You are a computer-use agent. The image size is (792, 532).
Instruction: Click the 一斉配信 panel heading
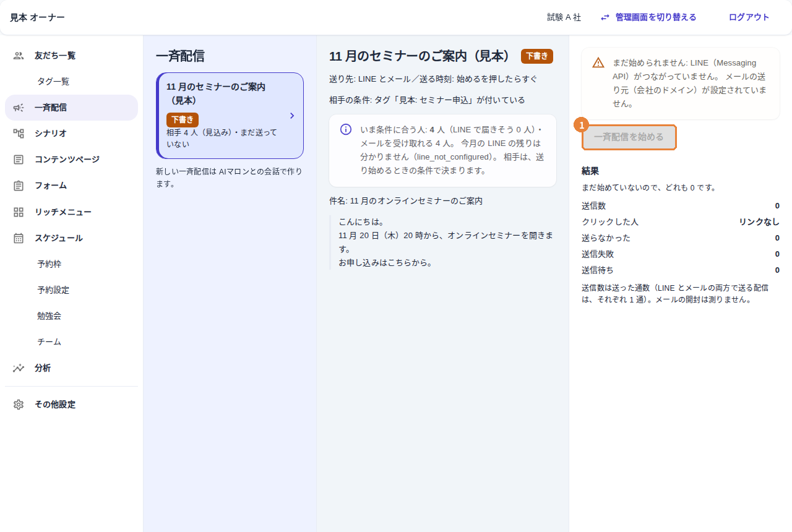180,56
